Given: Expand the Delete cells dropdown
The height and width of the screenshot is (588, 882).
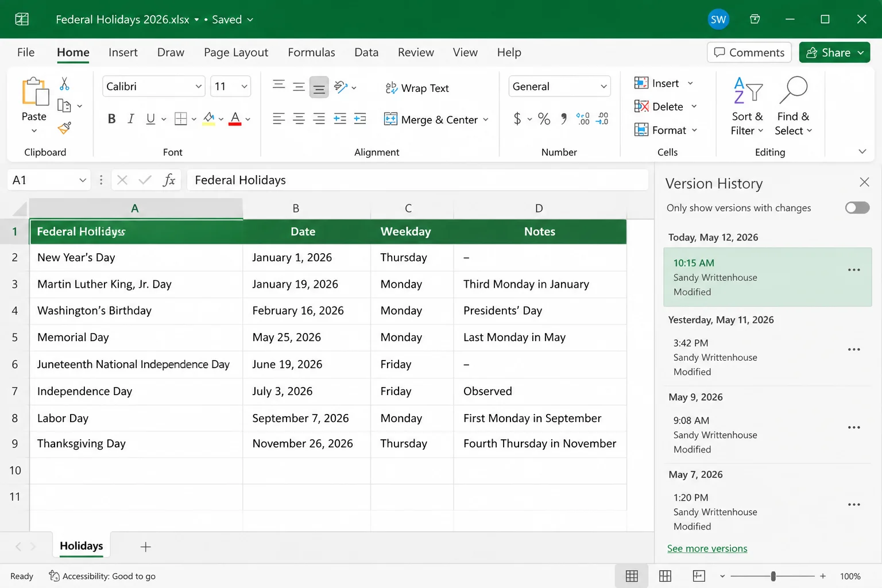Looking at the screenshot, I should (694, 107).
